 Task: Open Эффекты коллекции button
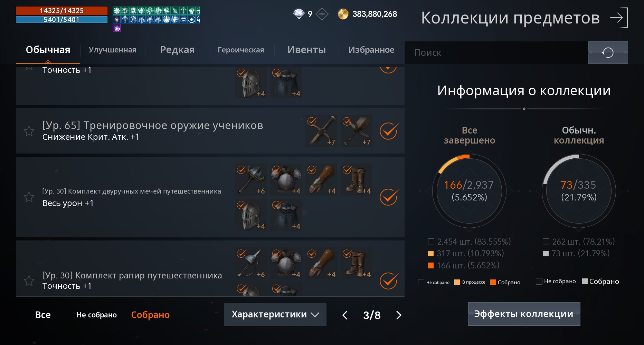pos(524,314)
